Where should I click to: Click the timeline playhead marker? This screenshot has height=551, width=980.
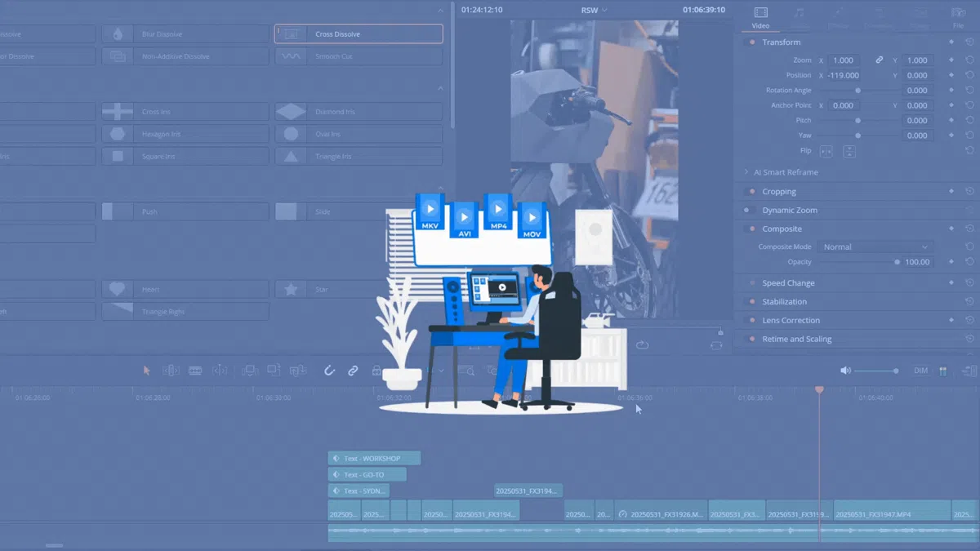coord(819,390)
